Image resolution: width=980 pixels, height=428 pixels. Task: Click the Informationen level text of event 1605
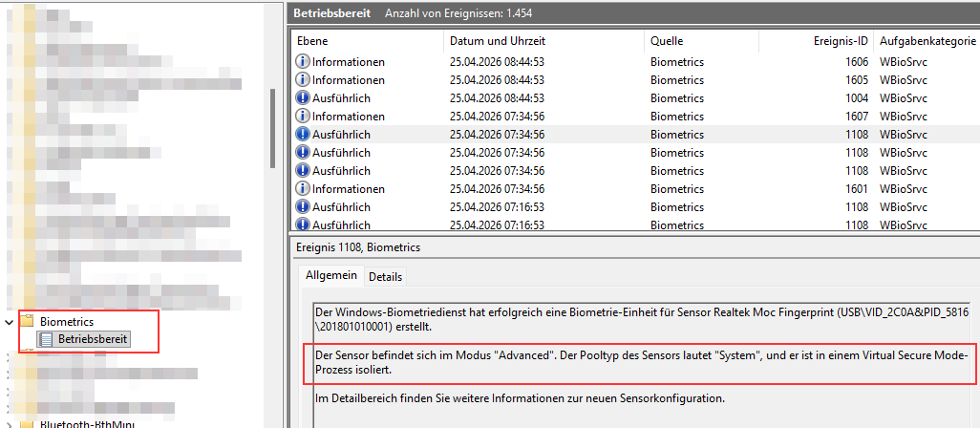click(x=349, y=80)
